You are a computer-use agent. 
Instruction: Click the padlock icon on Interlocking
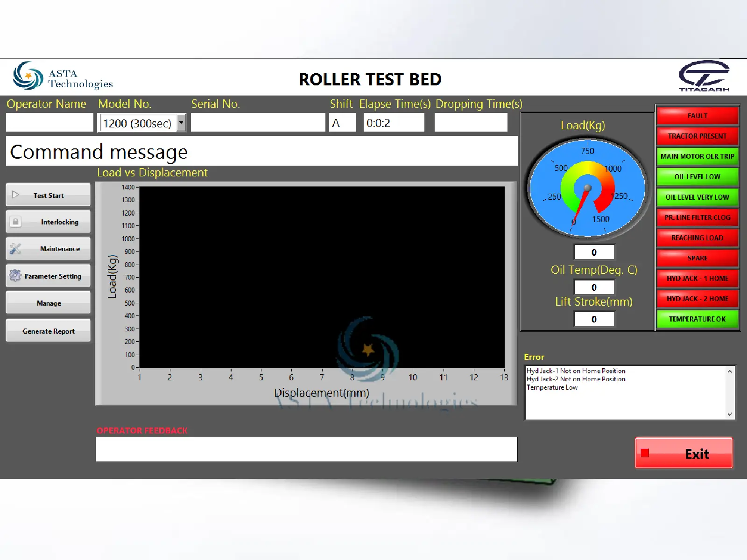coord(15,222)
